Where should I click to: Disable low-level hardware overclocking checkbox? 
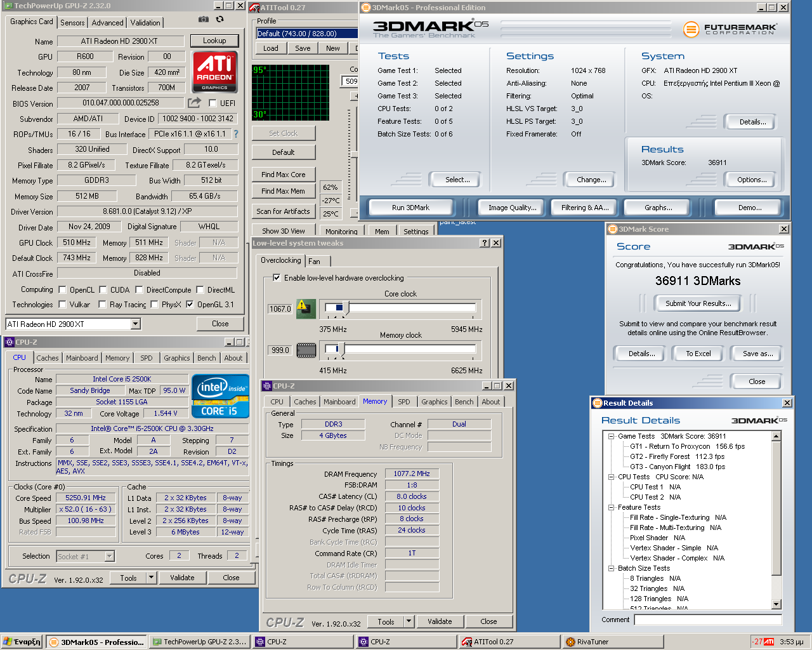pos(277,277)
